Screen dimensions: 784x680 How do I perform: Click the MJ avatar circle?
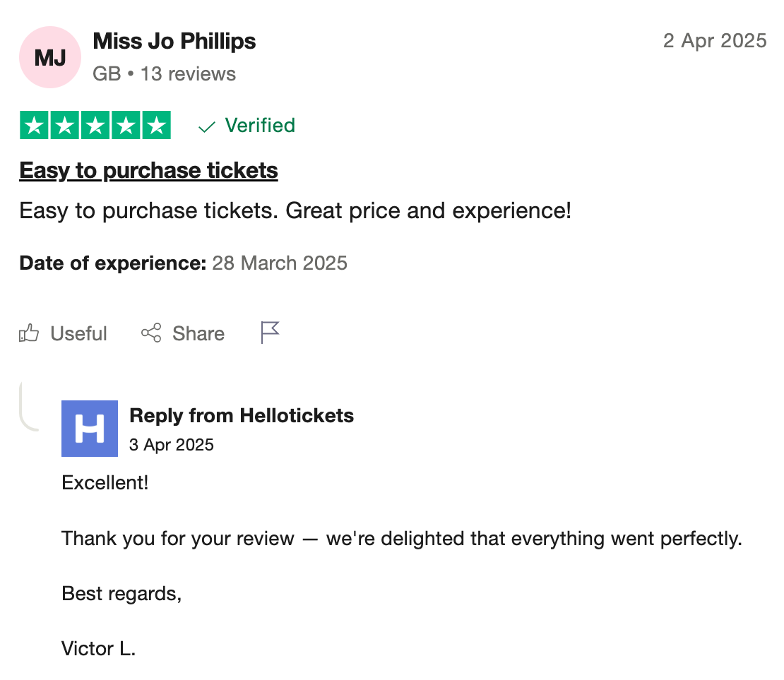coord(49,57)
